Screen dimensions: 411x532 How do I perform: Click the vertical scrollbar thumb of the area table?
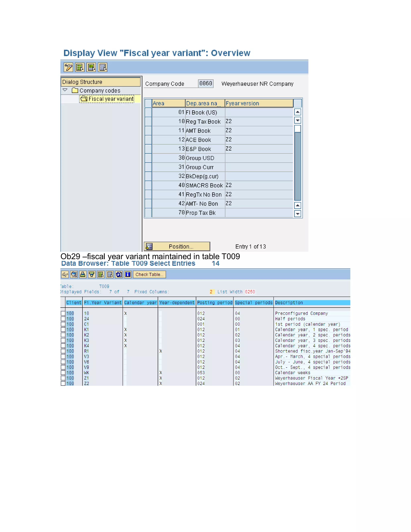[x=298, y=129]
